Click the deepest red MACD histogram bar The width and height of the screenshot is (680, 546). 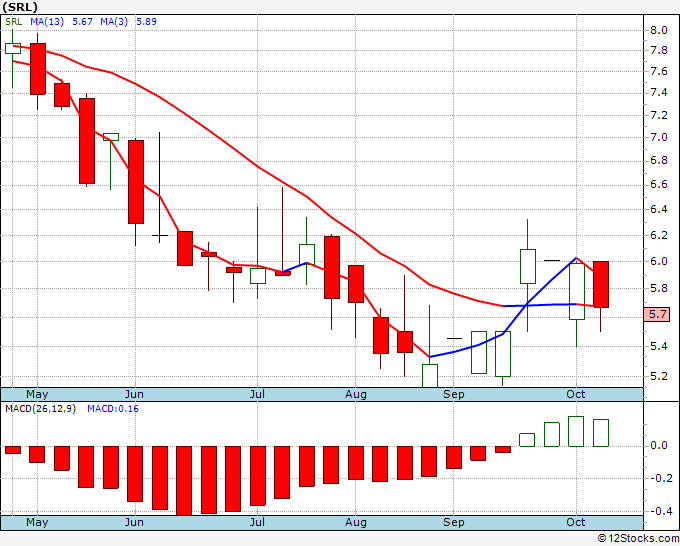[x=184, y=481]
